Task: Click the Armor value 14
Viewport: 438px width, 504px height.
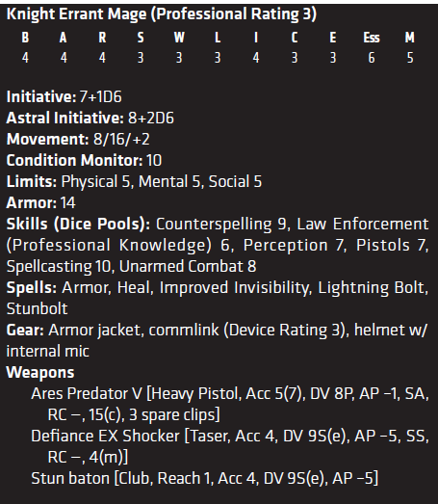Action: pyautogui.click(x=67, y=202)
